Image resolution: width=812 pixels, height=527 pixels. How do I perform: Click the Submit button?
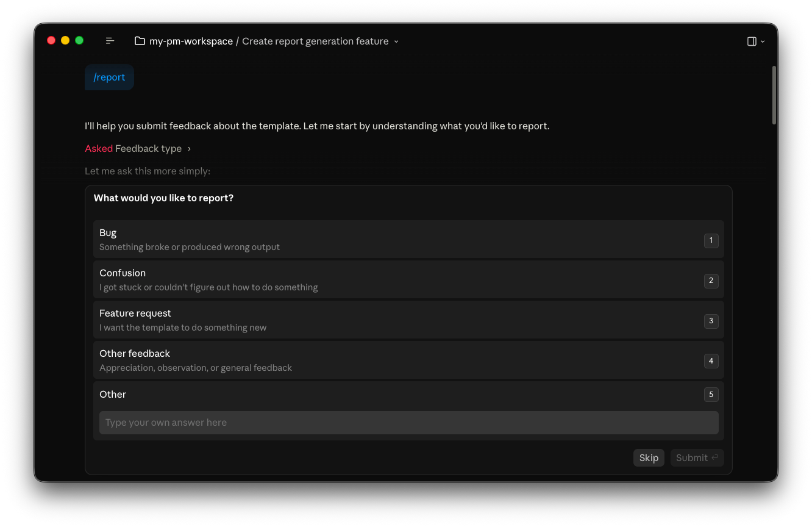coord(697,458)
